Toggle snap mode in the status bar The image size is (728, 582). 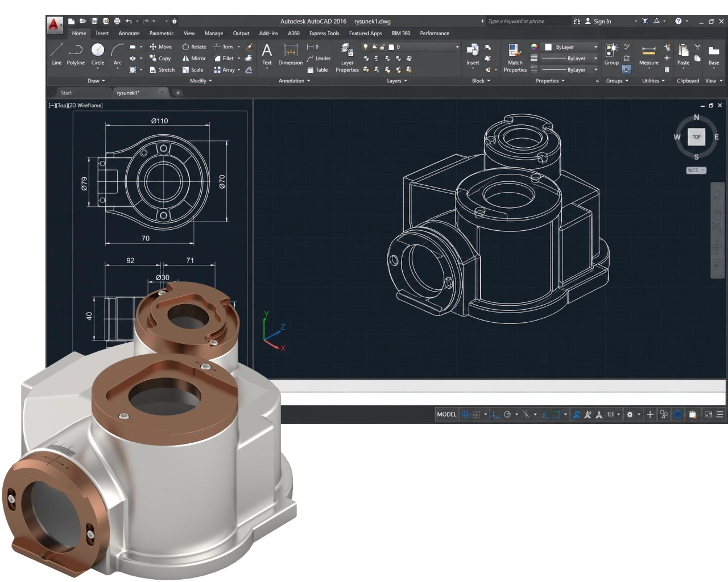477,414
